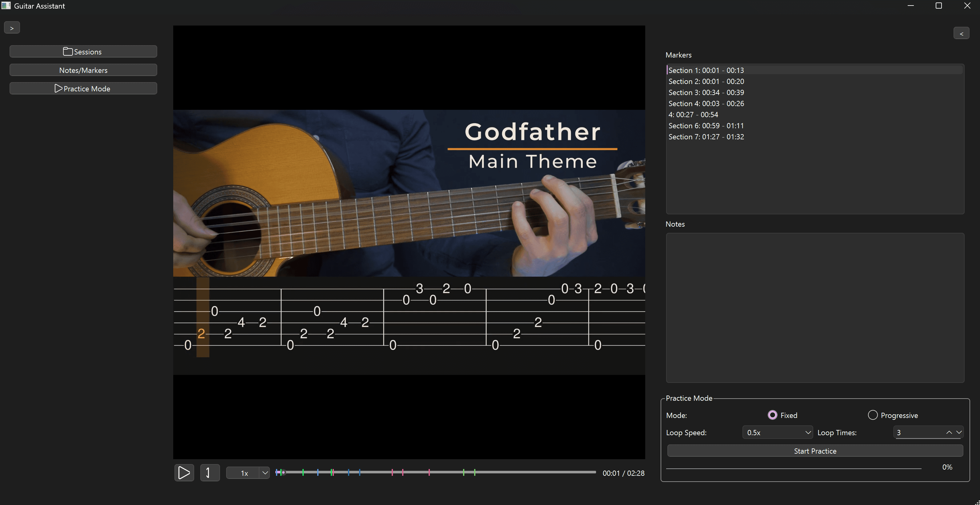Image resolution: width=980 pixels, height=505 pixels.
Task: Select the Progressive mode radio button
Action: [x=872, y=415]
